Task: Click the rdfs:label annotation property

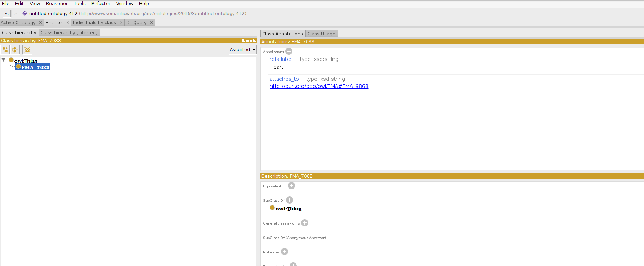Action: click(x=281, y=59)
